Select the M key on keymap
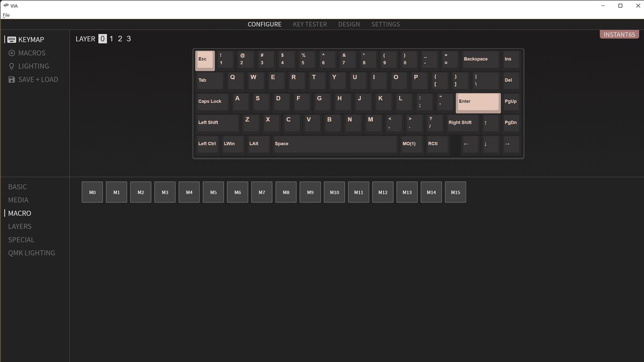Viewport: 644px width, 362px height. (374, 124)
